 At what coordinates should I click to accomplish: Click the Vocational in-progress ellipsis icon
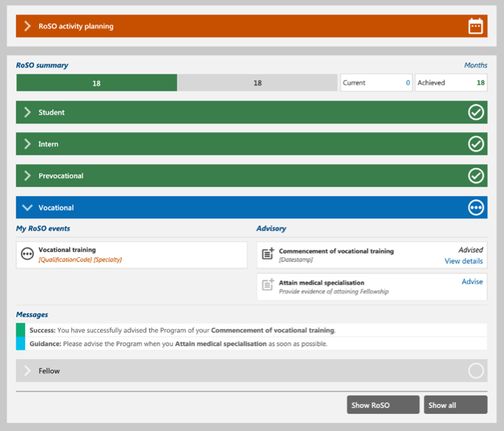476,207
